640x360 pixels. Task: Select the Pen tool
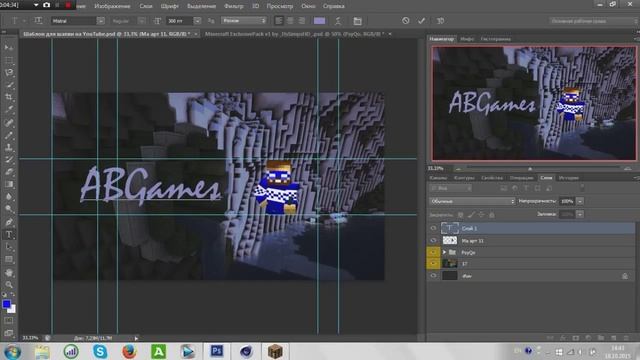click(x=9, y=222)
